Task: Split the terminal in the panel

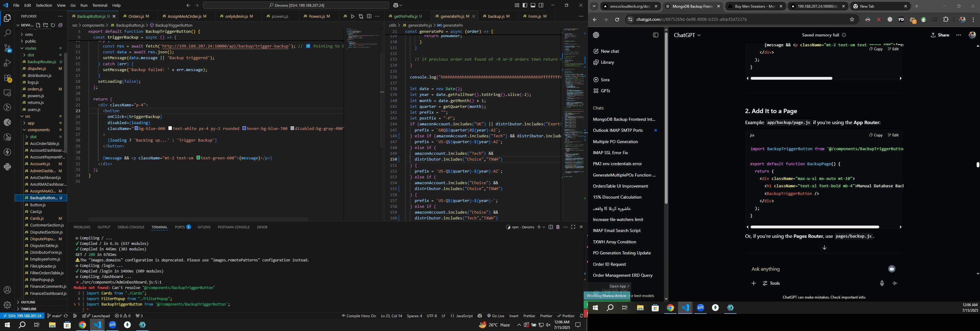Action: click(551, 227)
